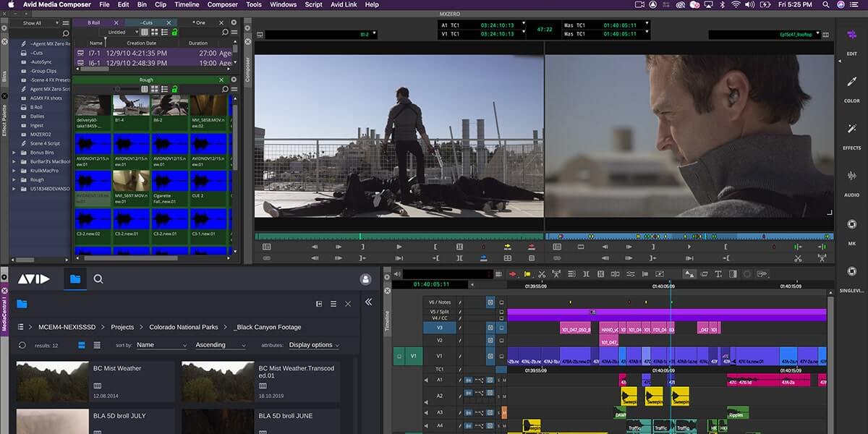Open the Avid Link menu
The width and height of the screenshot is (868, 434).
[344, 4]
